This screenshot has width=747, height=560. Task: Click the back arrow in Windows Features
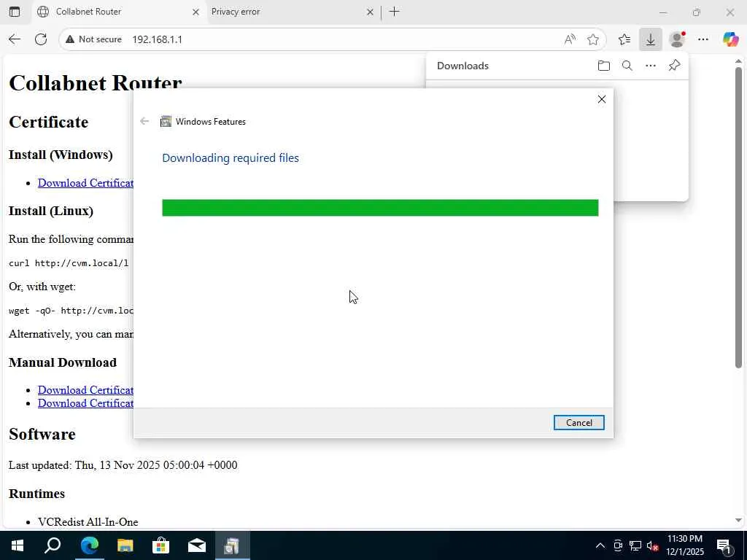click(x=144, y=122)
